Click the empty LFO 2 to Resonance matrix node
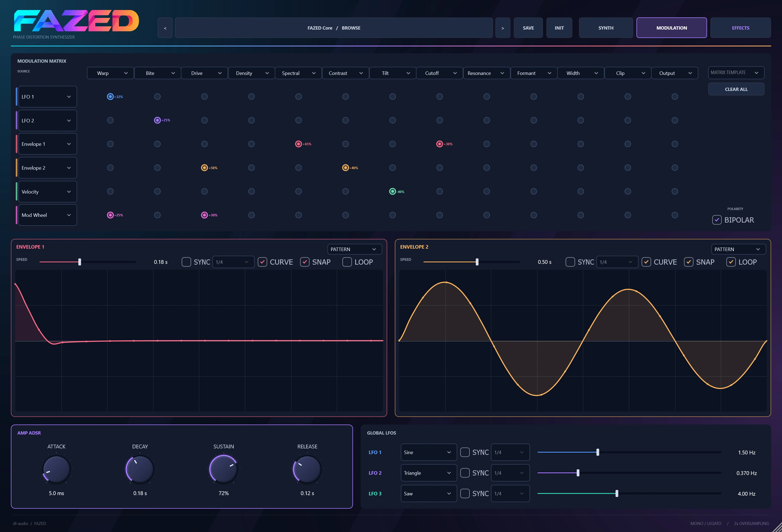Screen dimensions: 782x532 pos(487,120)
